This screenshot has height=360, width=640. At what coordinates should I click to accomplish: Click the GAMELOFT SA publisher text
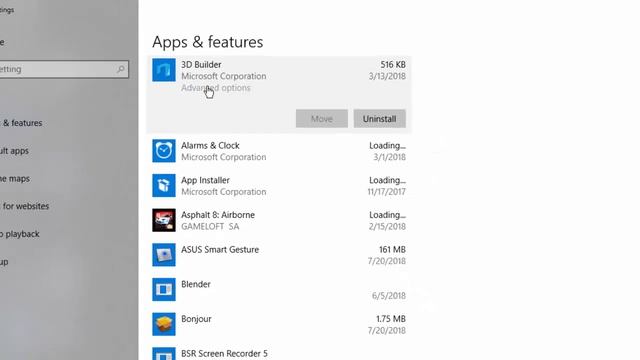point(210,227)
